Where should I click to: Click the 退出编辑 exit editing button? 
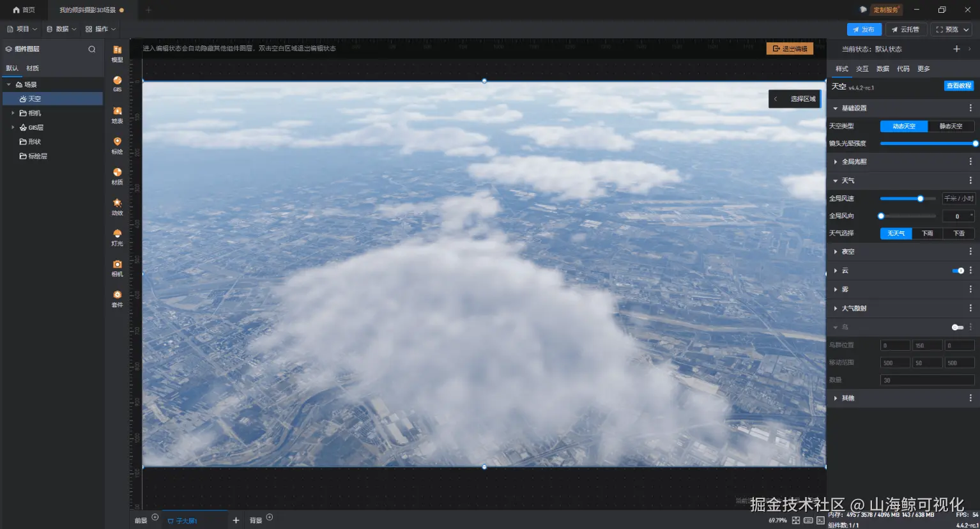[x=790, y=49]
